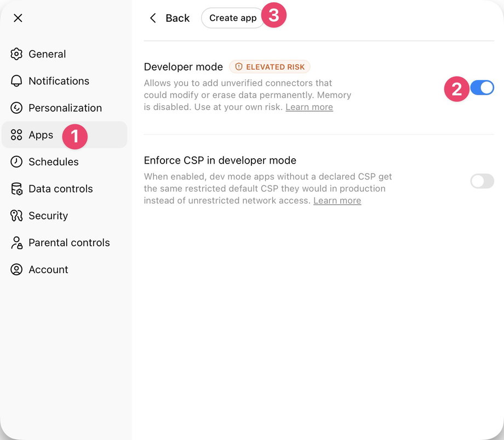Switch to the Data controls tab
Viewport: 504px width, 440px height.
click(x=60, y=189)
